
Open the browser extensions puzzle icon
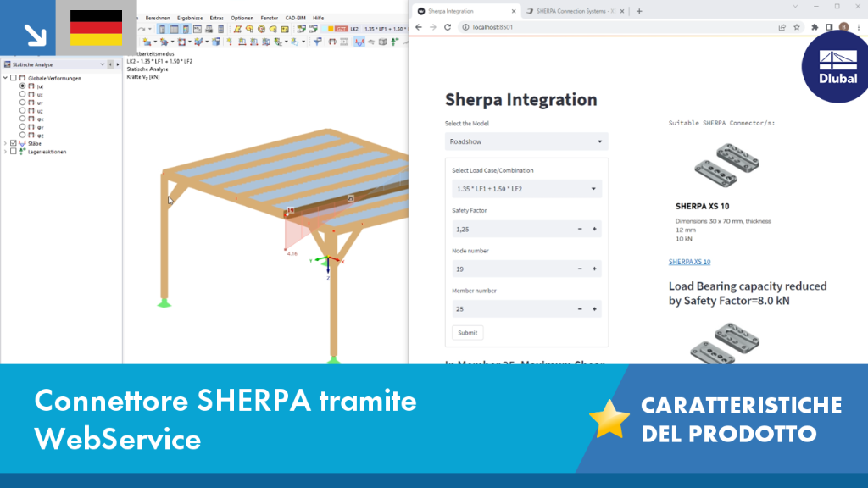[815, 27]
